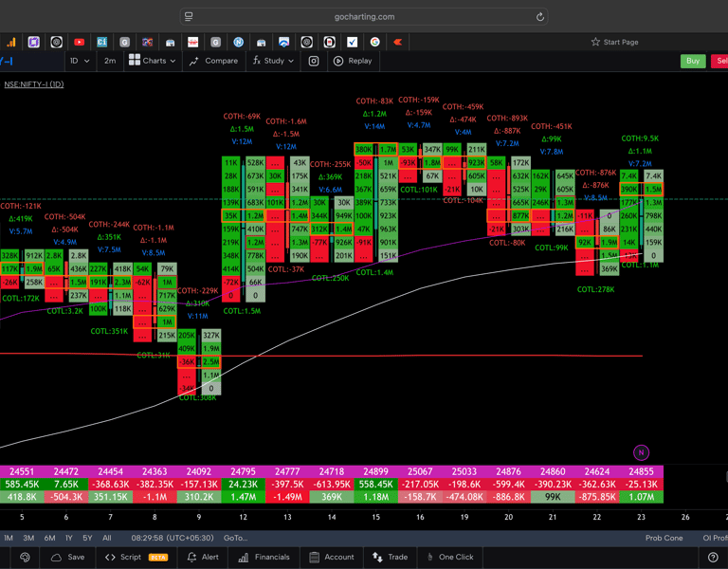Click the Compare label

click(x=221, y=61)
